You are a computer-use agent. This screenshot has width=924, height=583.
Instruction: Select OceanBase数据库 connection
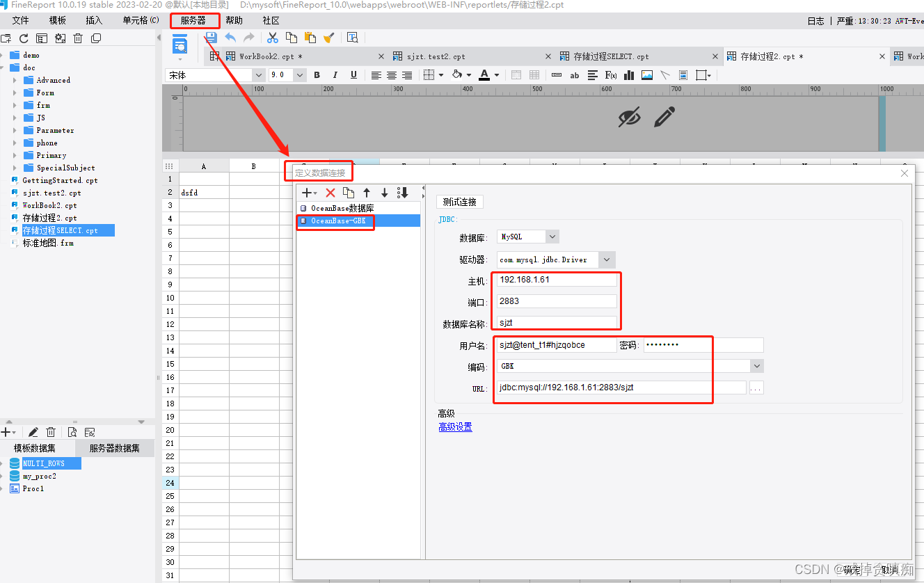coord(358,208)
